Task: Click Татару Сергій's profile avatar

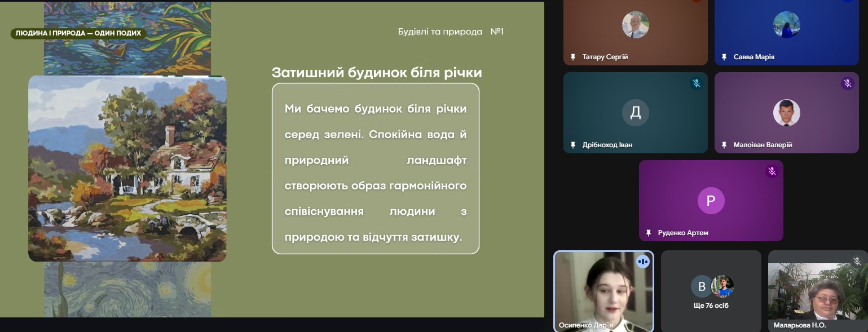Action: [x=636, y=25]
